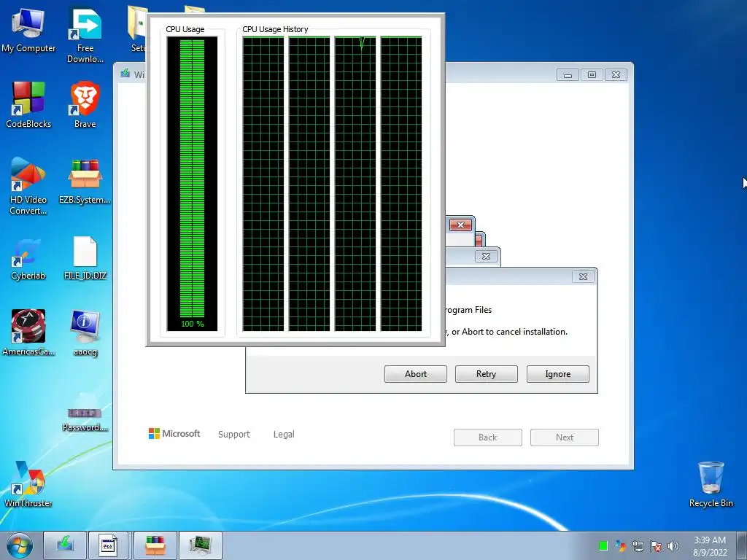Select the Recycle Bin icon

tap(711, 483)
